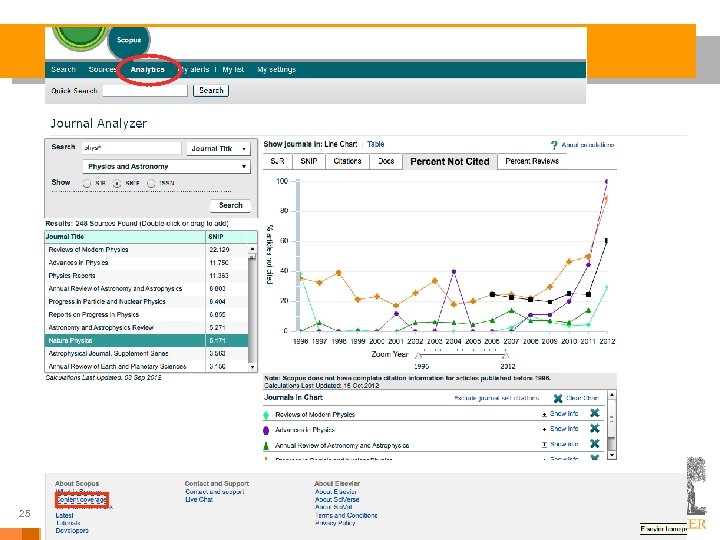The image size is (720, 540).
Task: Select Reviews of Modern Physics result row
Action: pos(147,249)
